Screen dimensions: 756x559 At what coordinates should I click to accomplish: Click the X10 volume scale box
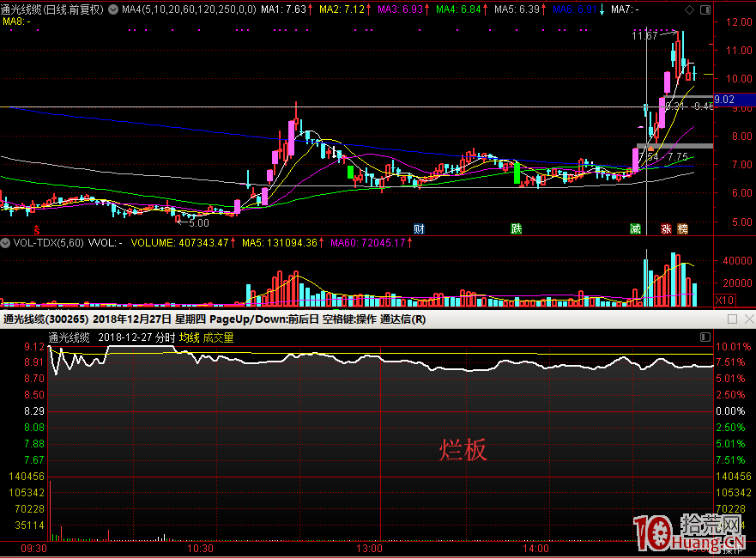[724, 300]
